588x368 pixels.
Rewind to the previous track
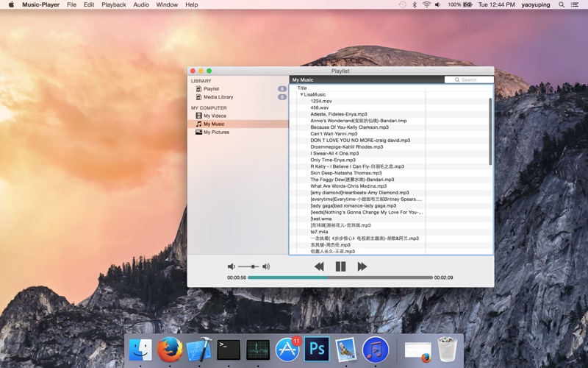coord(319,266)
